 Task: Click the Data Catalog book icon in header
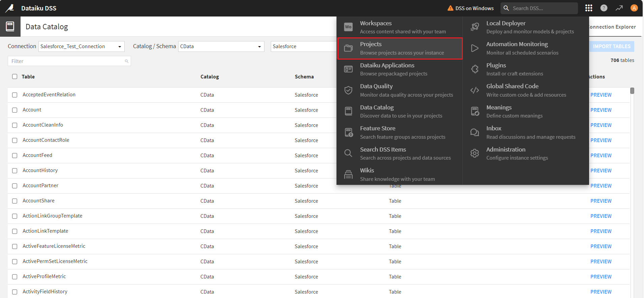pyautogui.click(x=10, y=27)
